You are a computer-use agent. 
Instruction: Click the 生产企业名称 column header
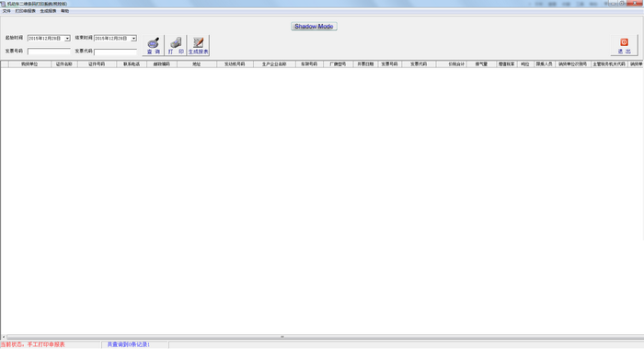pos(274,64)
